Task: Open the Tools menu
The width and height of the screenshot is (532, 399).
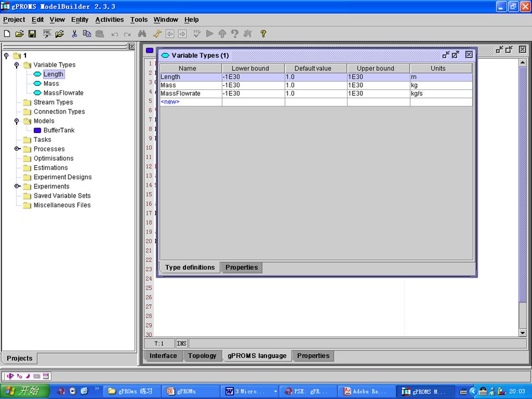Action: 139,20
